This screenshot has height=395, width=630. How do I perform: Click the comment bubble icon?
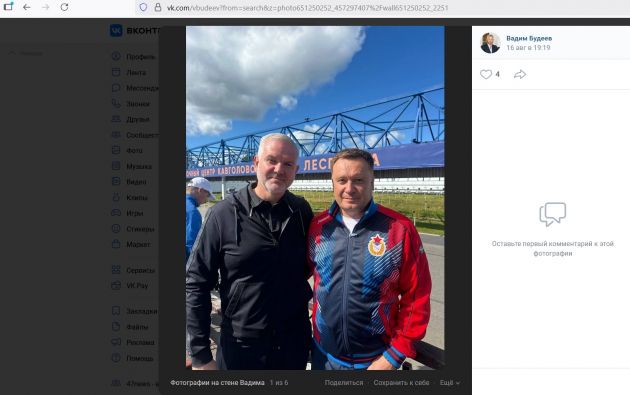552,214
